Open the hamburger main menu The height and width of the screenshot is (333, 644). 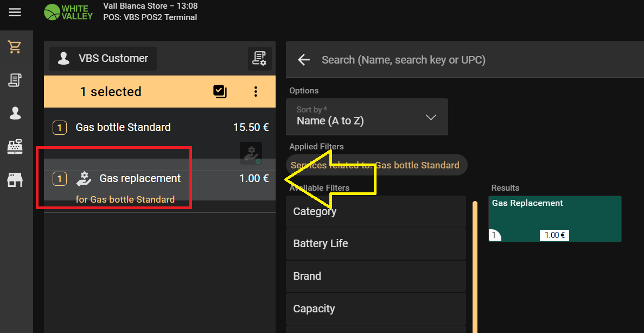tap(15, 12)
